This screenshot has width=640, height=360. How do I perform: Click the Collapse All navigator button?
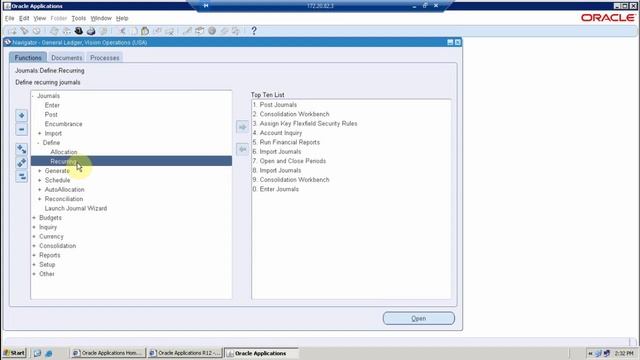[x=22, y=177]
